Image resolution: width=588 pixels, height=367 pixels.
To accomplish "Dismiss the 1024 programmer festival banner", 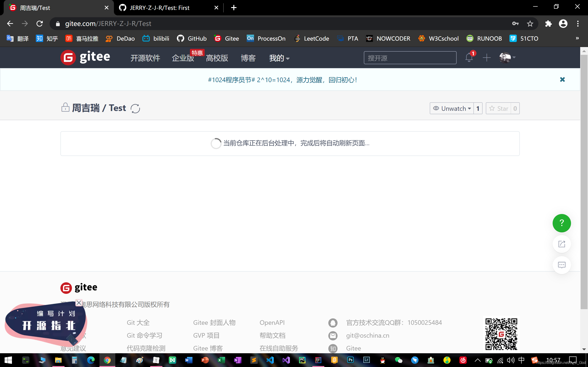I will pyautogui.click(x=562, y=80).
